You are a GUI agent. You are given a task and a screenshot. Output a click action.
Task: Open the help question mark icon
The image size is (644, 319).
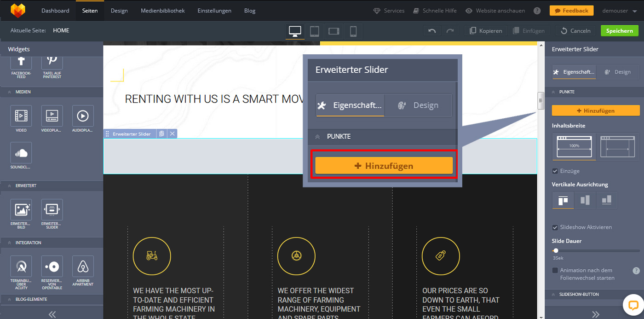coord(537,11)
